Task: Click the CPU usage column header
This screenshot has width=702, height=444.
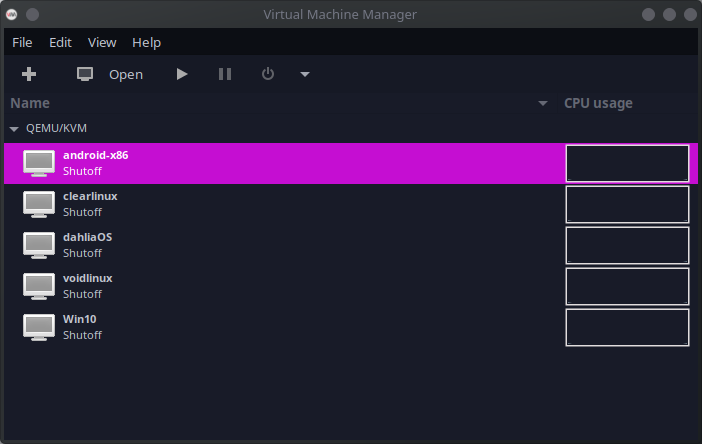Action: coord(598,103)
